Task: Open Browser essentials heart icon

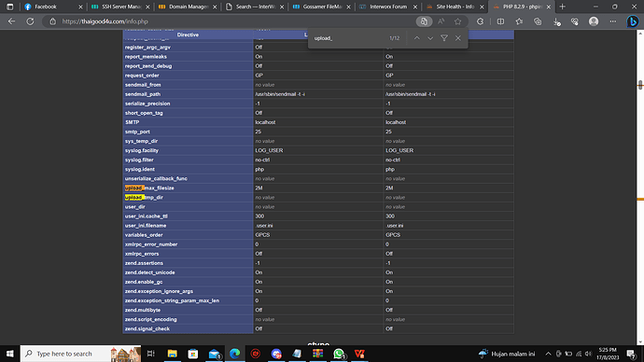Action: [575, 21]
